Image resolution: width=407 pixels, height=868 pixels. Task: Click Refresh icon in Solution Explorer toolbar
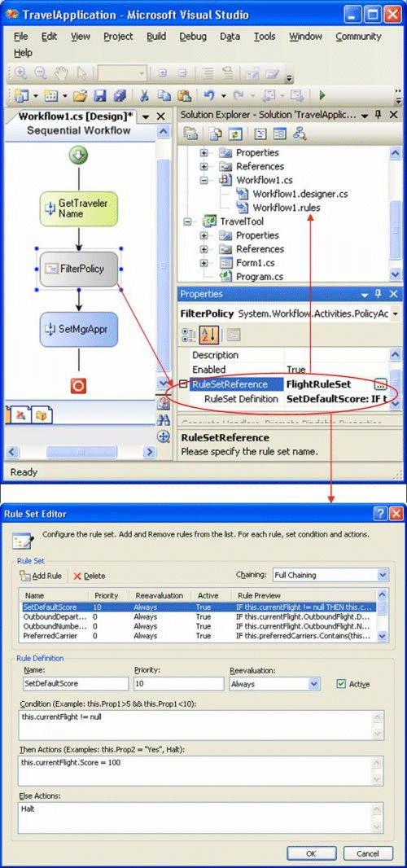coord(236,134)
